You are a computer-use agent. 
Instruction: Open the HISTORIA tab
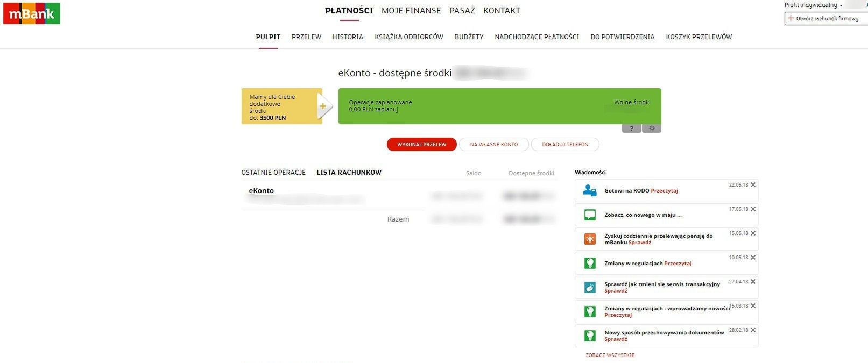[348, 37]
